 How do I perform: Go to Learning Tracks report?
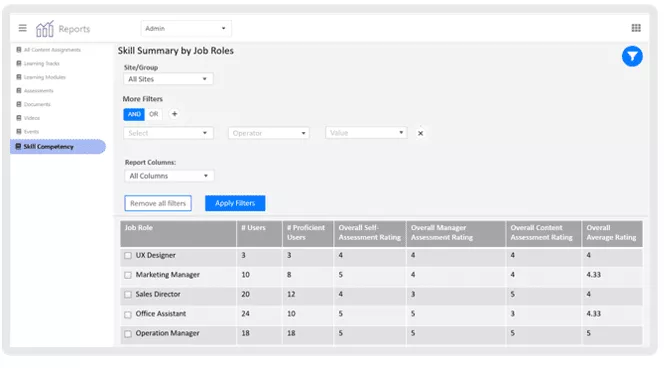pos(42,63)
